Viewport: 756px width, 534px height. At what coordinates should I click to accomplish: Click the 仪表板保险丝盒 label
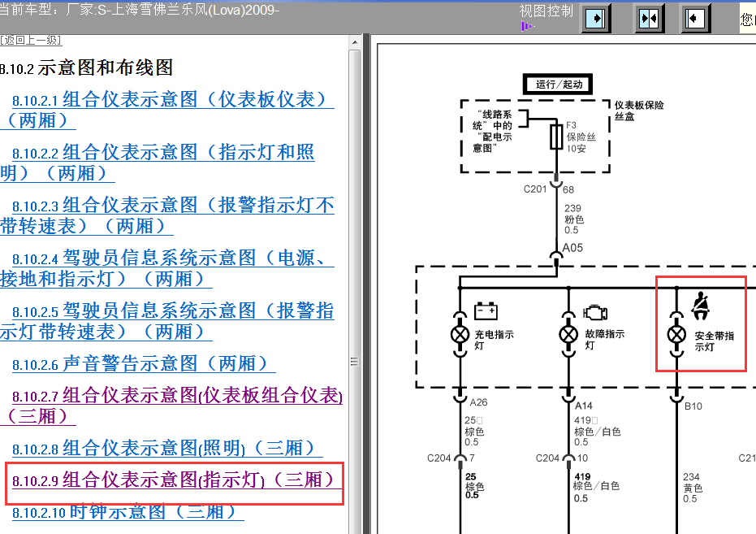point(639,111)
